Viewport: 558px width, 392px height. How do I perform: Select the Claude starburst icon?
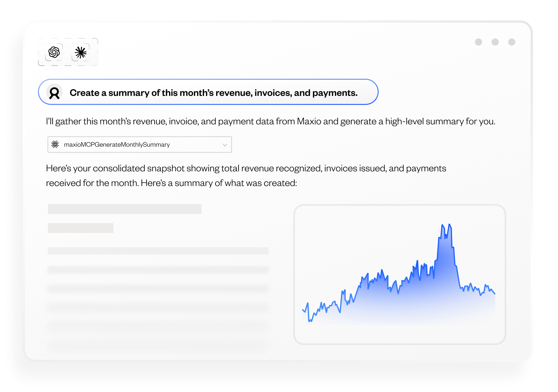[x=80, y=52]
